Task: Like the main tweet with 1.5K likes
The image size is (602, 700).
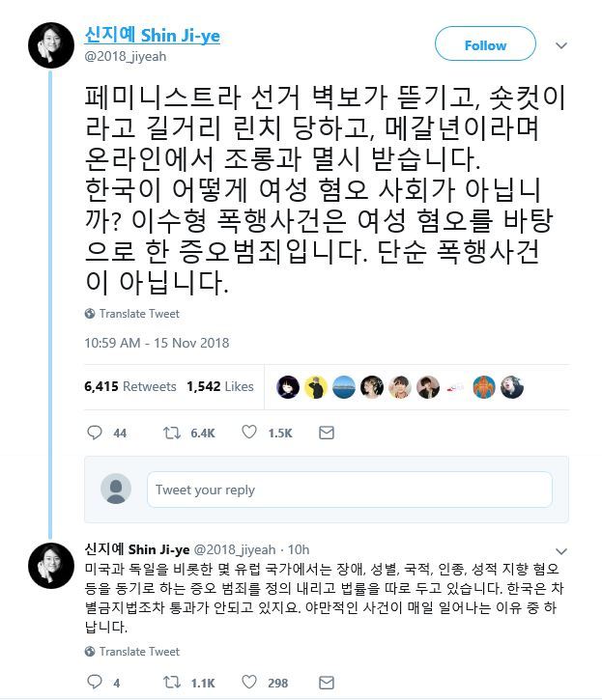Action: tap(248, 433)
